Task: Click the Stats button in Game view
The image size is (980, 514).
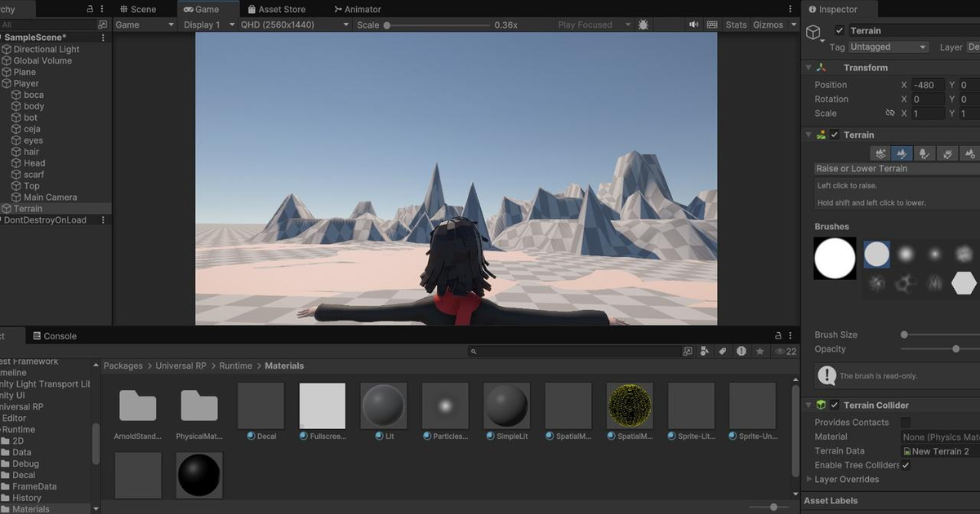Action: [736, 24]
